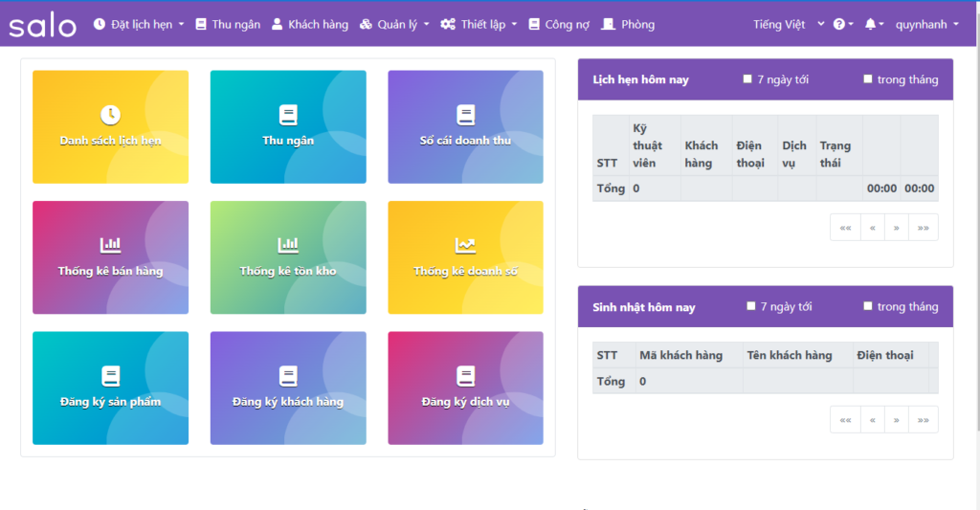Click the notification bell icon
Screen dimensions: 980x510
tap(870, 24)
